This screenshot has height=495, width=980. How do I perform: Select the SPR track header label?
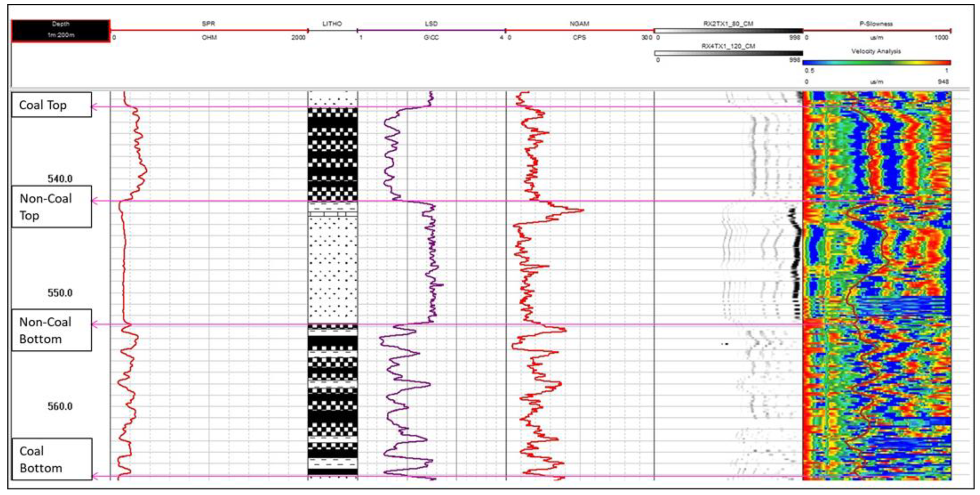208,24
